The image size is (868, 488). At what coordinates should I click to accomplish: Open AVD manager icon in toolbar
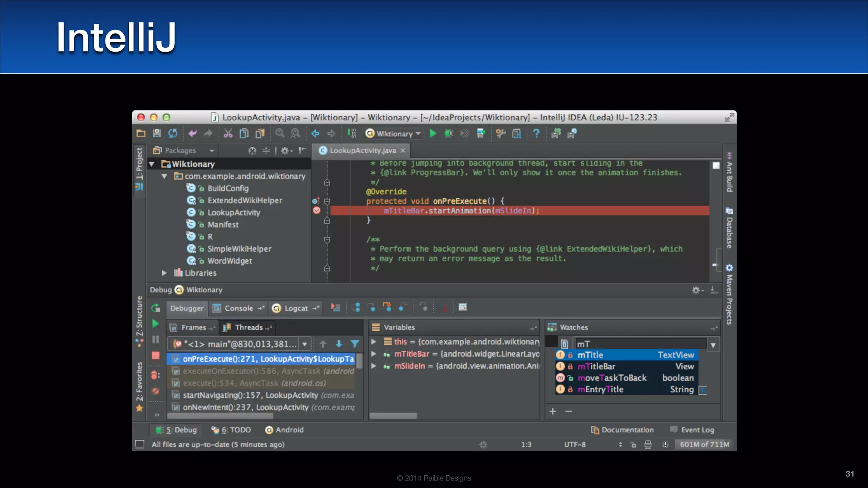481,134
